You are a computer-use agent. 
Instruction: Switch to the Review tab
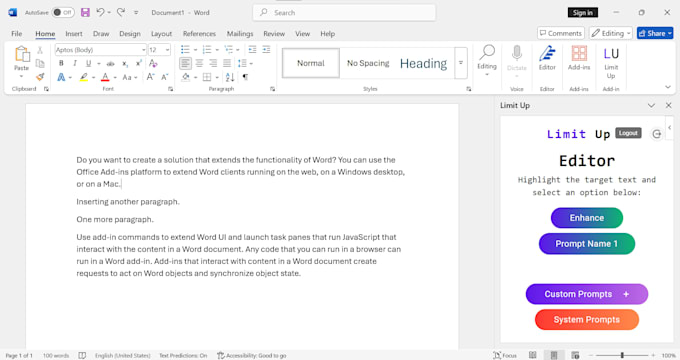pyautogui.click(x=274, y=33)
